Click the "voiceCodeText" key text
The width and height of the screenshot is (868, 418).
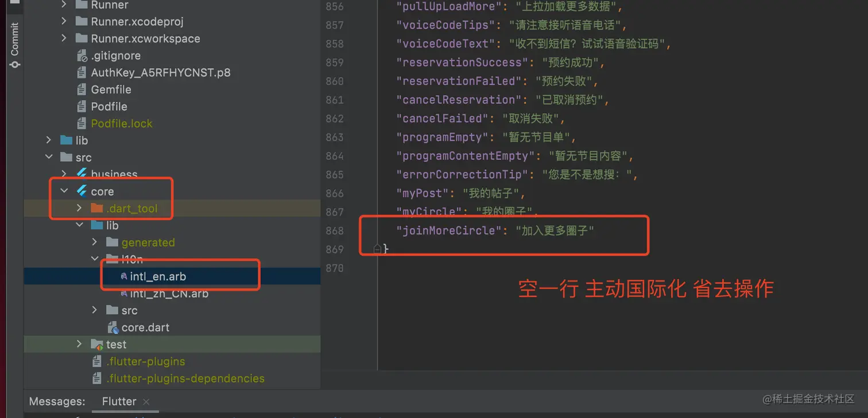(x=445, y=44)
